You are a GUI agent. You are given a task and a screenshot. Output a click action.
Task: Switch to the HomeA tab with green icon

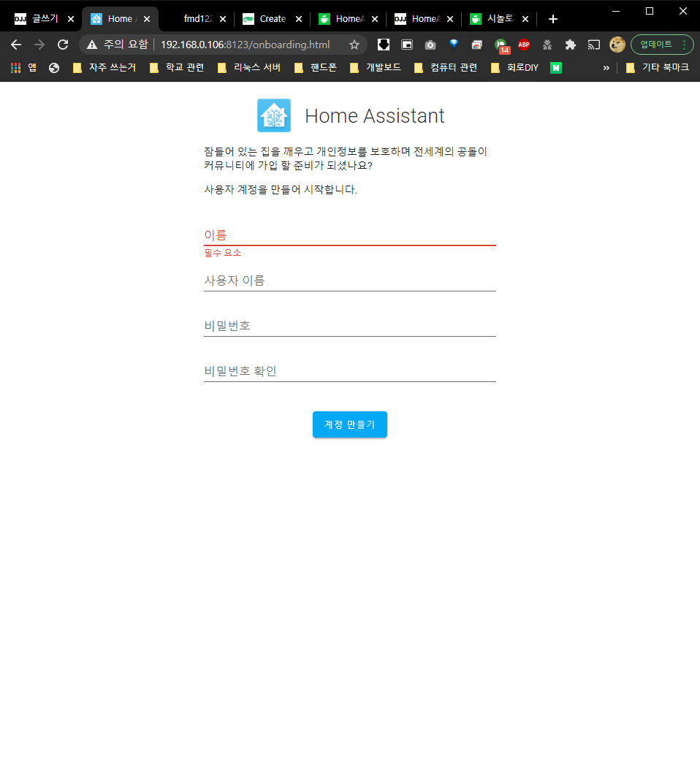[x=349, y=19]
